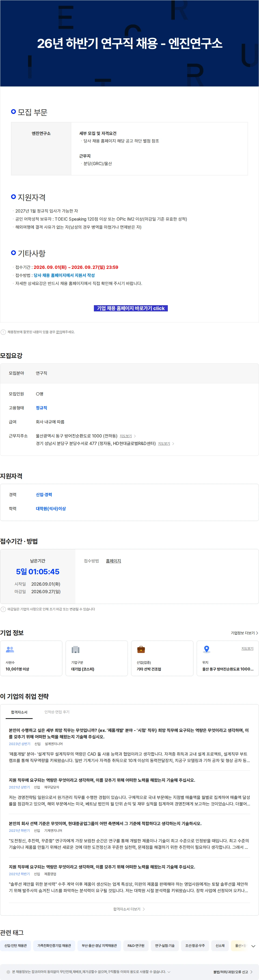Viewport: 259px width, 980px height.
Task: Click the 당사 채용 홈페이지에서 지원서 작성 text
Action: tap(64, 275)
